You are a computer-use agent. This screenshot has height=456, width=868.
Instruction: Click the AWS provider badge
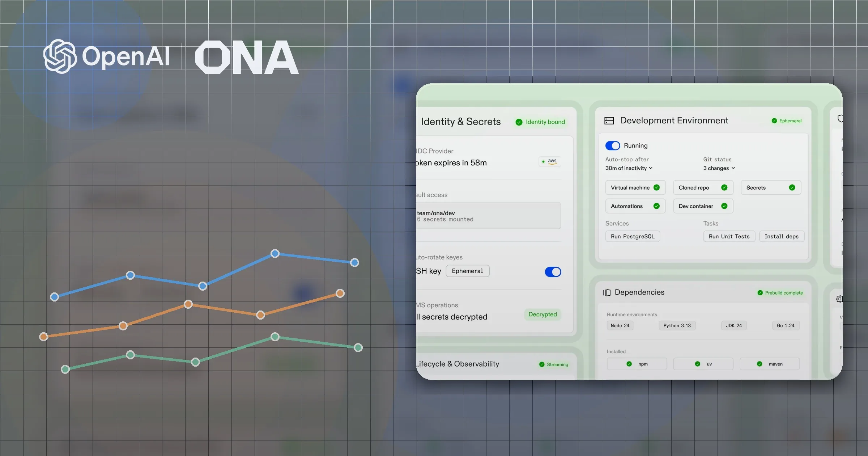click(x=550, y=161)
